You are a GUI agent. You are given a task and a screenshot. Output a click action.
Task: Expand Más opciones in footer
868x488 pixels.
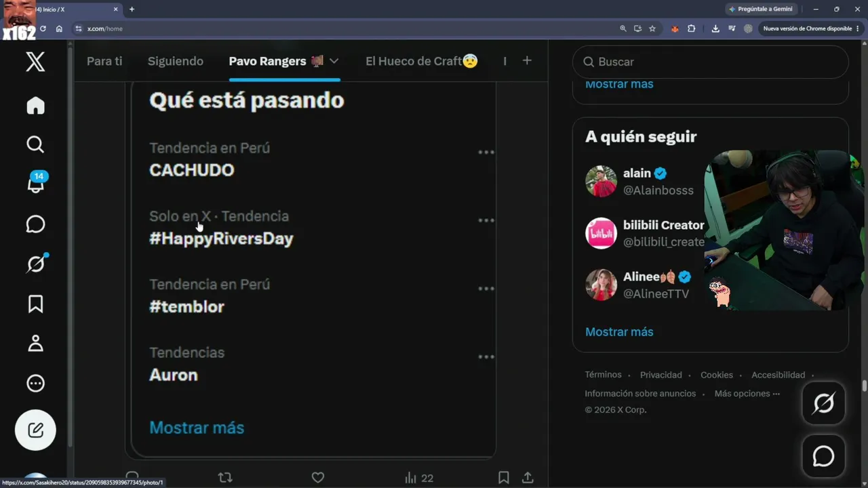(x=747, y=393)
